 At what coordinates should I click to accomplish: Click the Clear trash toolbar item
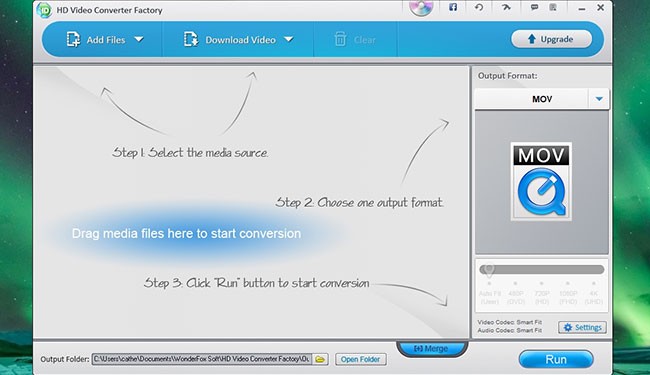355,40
